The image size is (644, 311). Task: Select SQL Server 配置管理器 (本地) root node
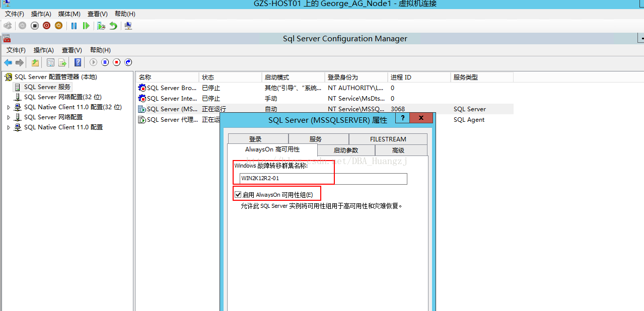(x=55, y=77)
